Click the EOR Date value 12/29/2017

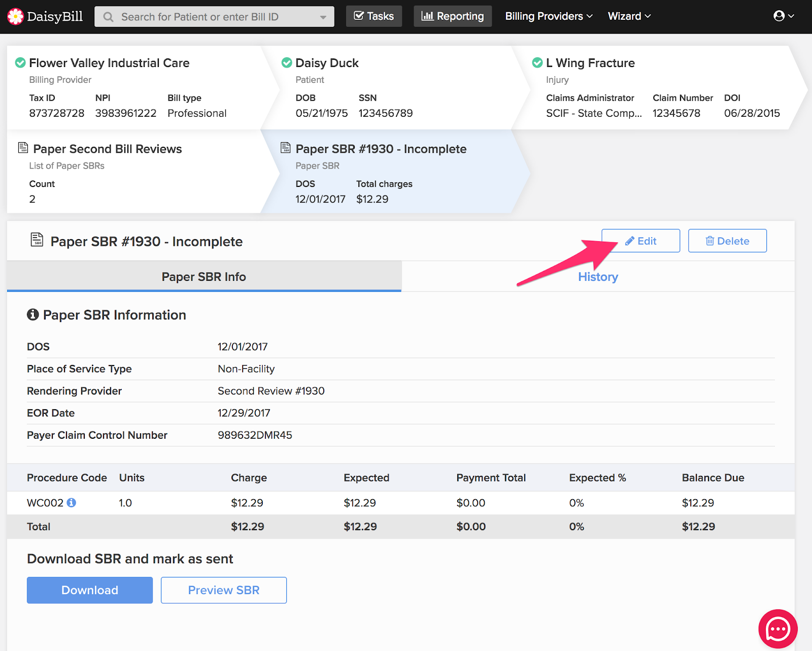[x=244, y=413]
